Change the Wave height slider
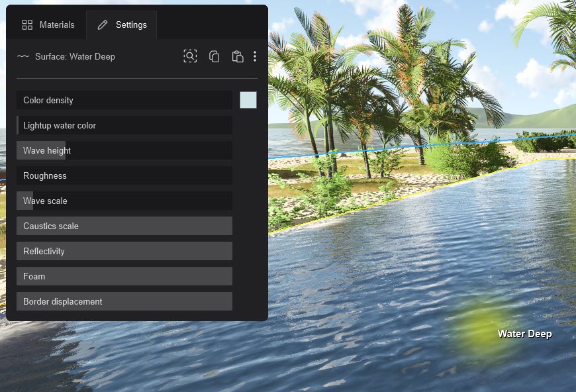 tap(124, 150)
